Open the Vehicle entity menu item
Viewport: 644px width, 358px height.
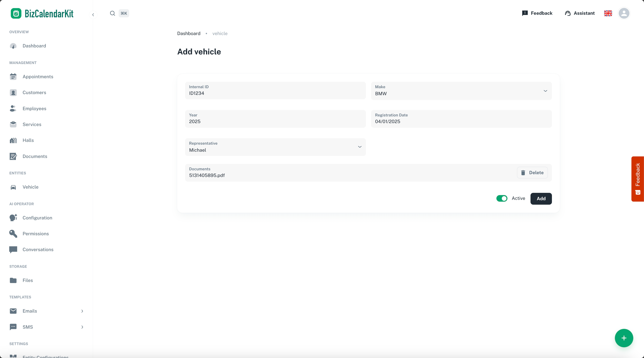coord(30,187)
